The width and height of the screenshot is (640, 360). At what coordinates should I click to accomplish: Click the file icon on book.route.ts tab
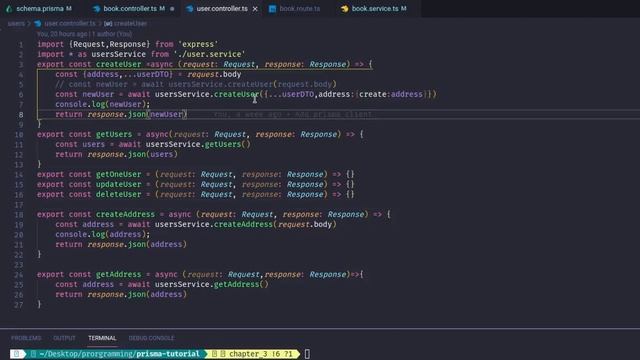(272, 9)
